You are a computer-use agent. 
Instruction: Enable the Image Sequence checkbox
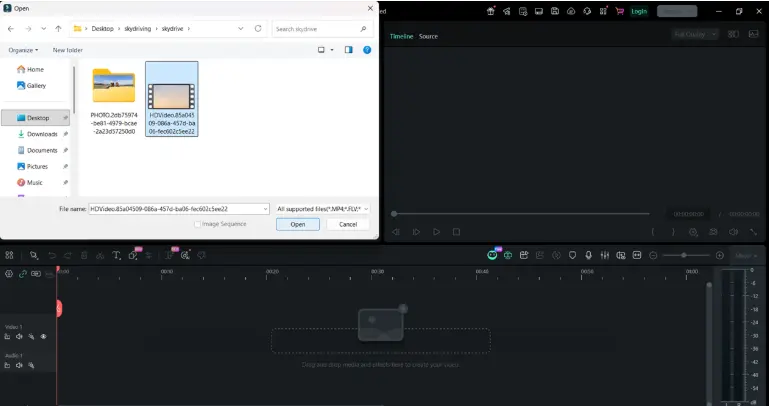tap(197, 224)
